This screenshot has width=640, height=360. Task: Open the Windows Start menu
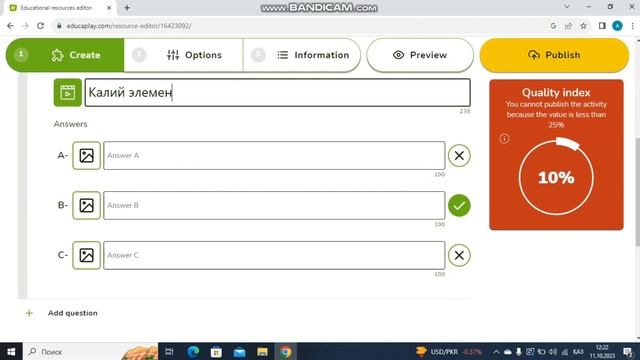(x=11, y=351)
